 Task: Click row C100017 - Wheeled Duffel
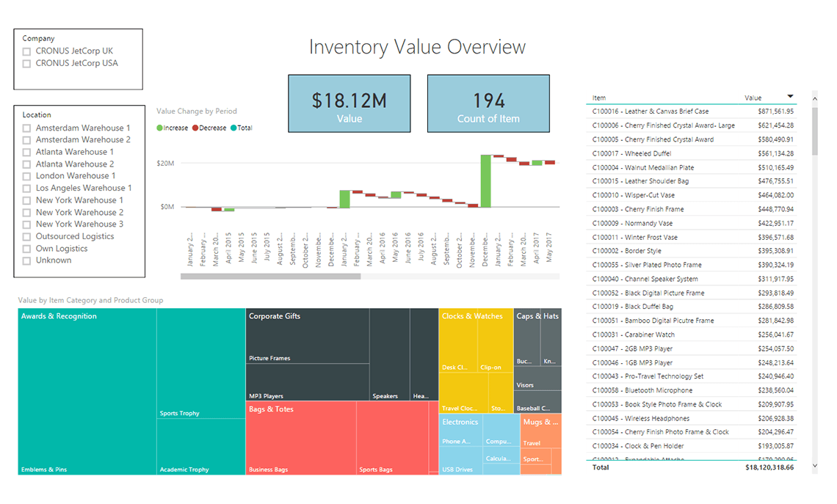point(693,153)
